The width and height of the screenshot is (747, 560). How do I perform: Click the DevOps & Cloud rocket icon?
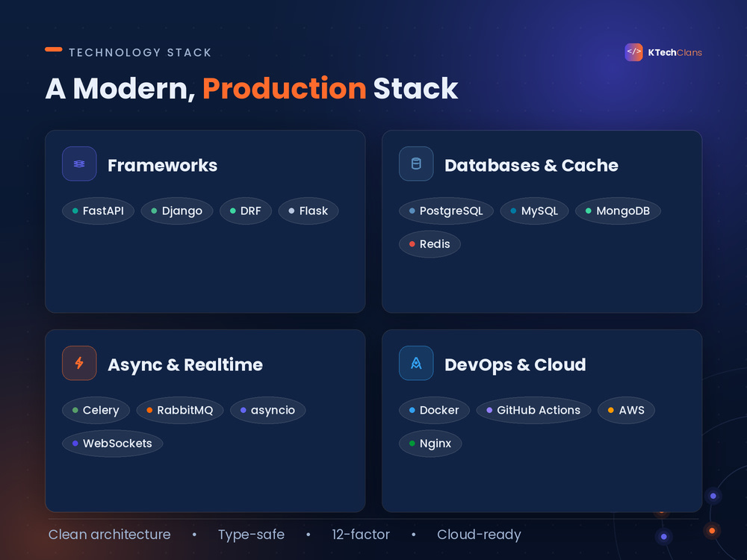[416, 363]
